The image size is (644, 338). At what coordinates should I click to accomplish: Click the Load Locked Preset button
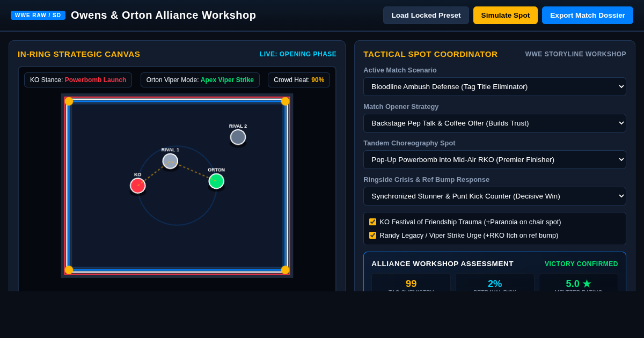coord(426,15)
